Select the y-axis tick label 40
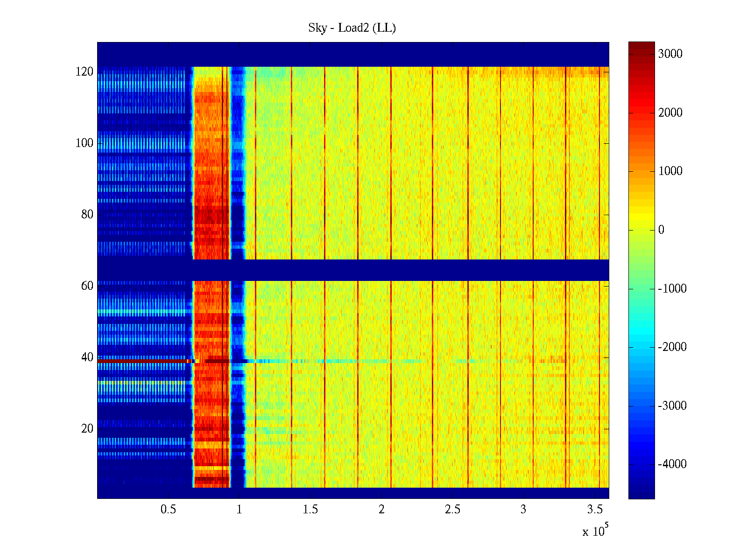Viewport: 747px width, 560px height. click(87, 357)
